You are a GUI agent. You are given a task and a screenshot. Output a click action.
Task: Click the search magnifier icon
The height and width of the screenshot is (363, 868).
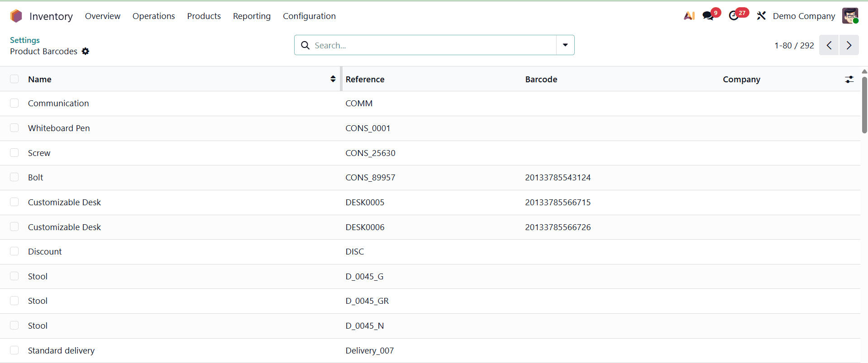pos(305,45)
